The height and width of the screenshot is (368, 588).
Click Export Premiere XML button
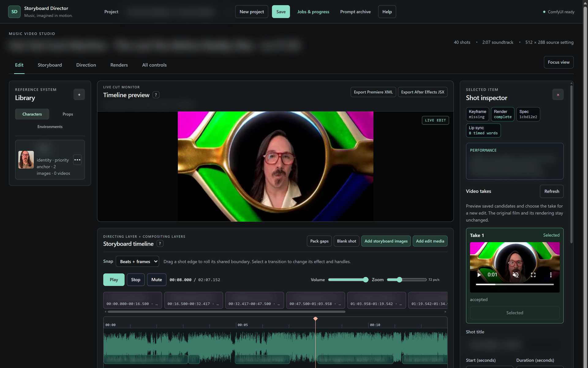pyautogui.click(x=373, y=92)
